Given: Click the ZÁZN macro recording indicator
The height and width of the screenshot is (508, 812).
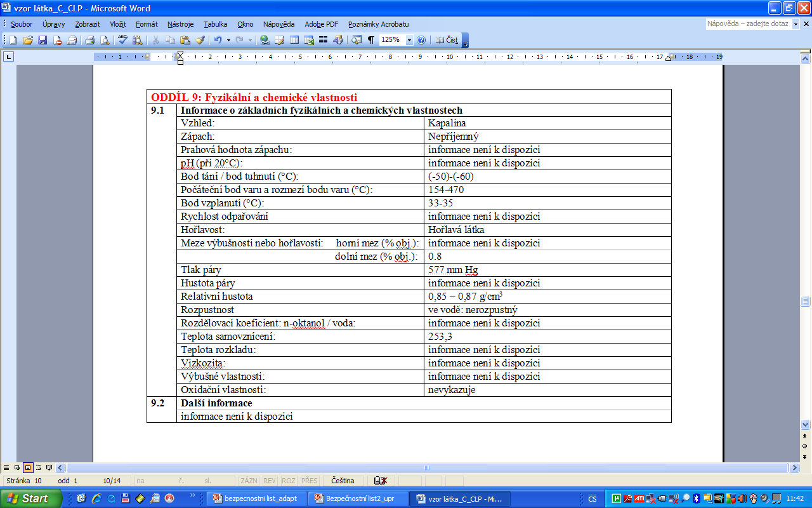Looking at the screenshot, I should coord(249,481).
